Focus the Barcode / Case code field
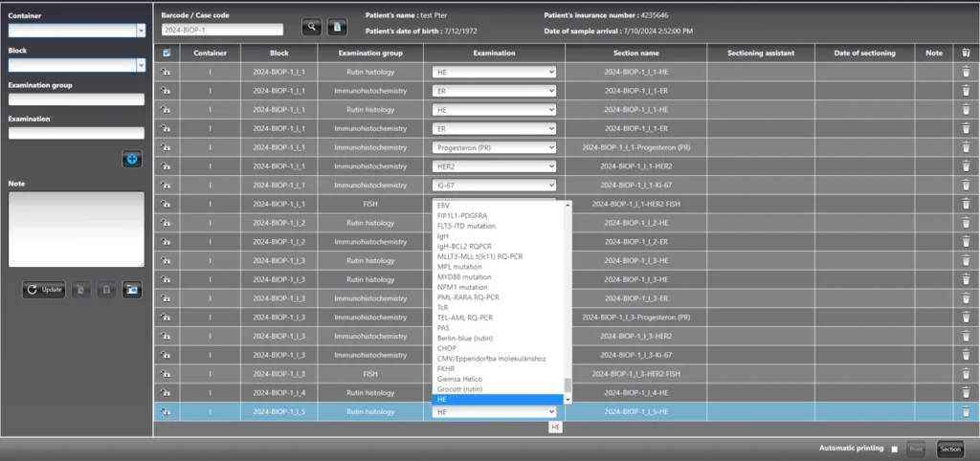The image size is (980, 461). (222, 30)
